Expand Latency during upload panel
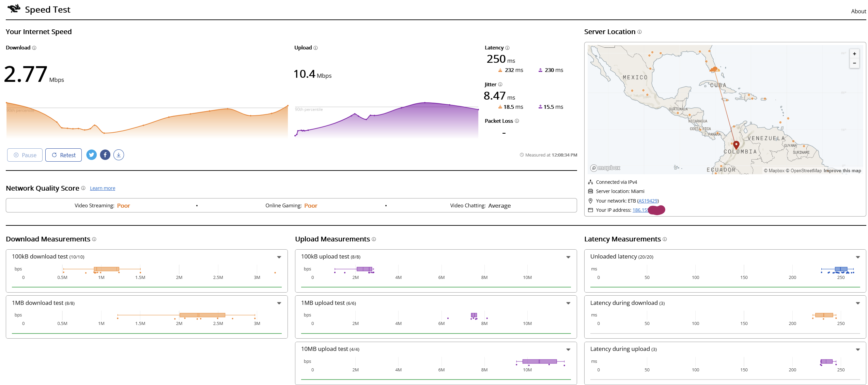The height and width of the screenshot is (385, 868). [858, 350]
